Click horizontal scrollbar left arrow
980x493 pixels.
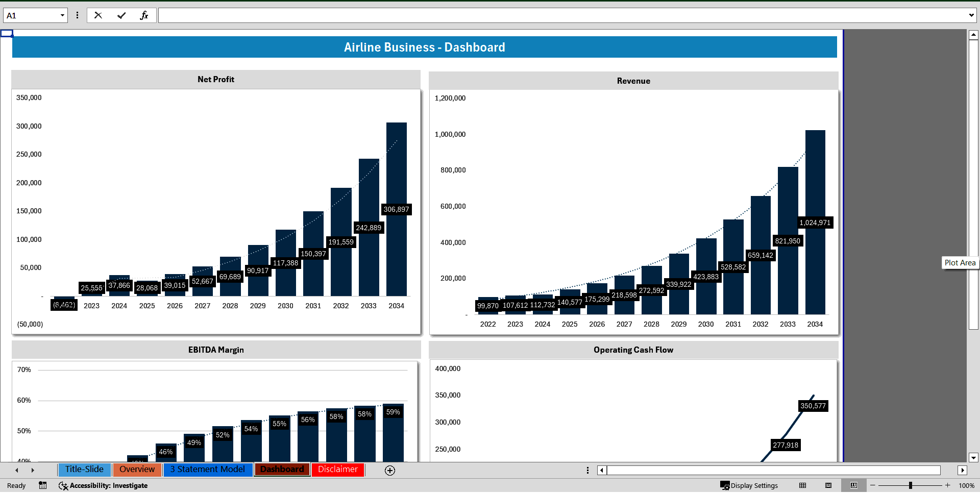point(602,471)
